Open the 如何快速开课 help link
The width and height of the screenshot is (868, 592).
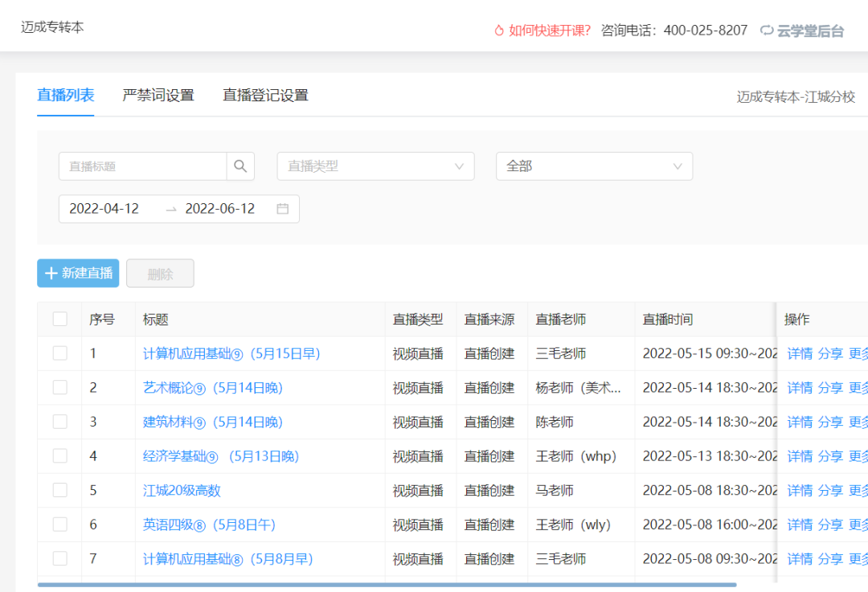point(549,30)
